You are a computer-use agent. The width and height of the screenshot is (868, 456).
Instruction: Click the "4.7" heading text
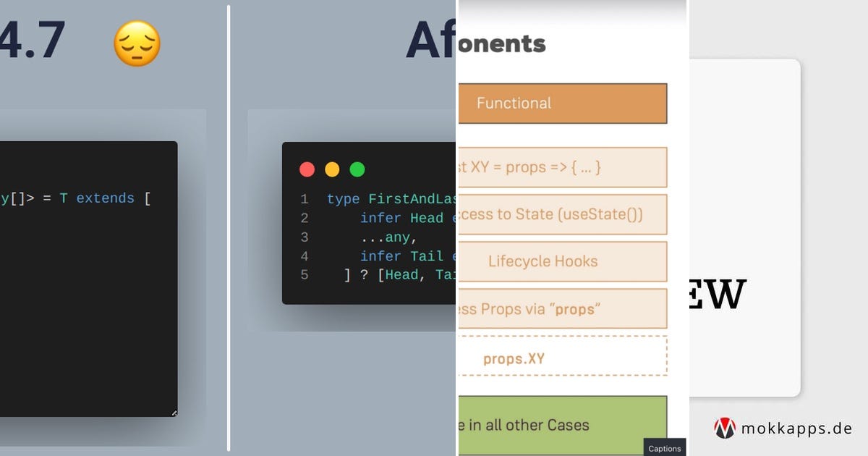point(33,40)
